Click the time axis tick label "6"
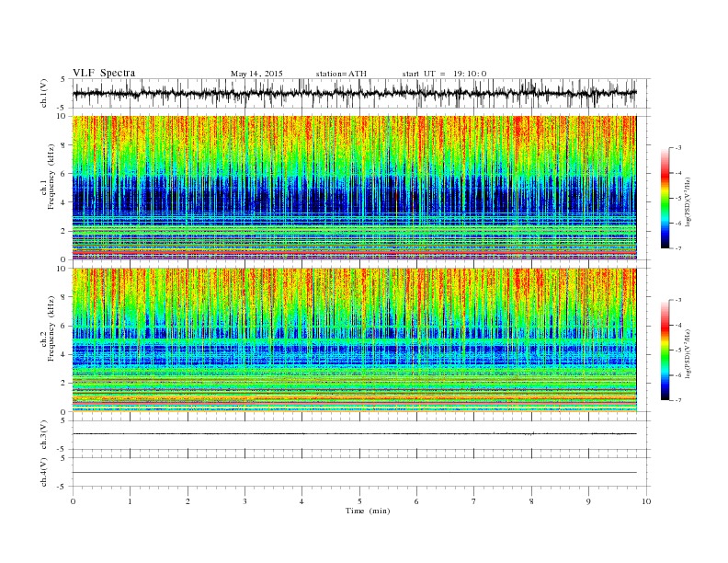This screenshot has height=563, width=728. (x=416, y=501)
